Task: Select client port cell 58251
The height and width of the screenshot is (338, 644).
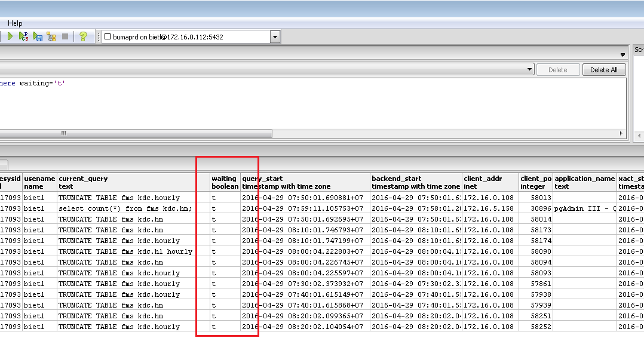Action: (x=536, y=316)
